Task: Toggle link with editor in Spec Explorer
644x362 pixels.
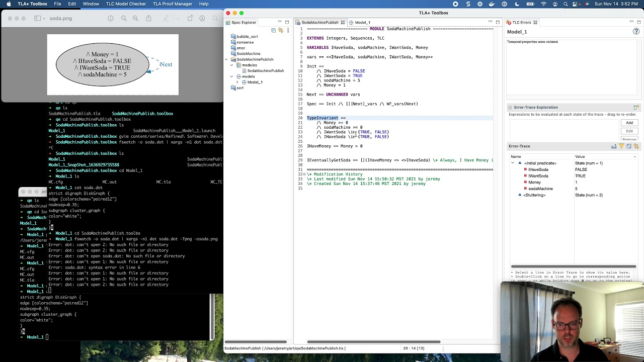Action: pyautogui.click(x=281, y=30)
